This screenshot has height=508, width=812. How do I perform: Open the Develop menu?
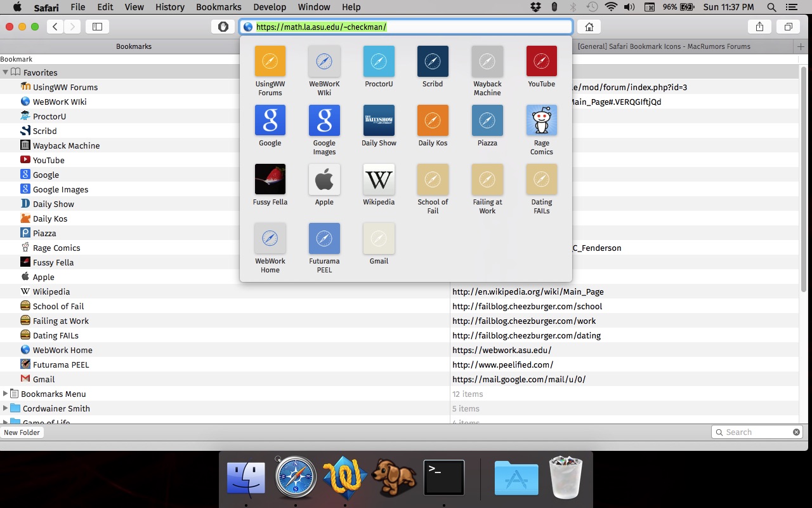(x=270, y=7)
